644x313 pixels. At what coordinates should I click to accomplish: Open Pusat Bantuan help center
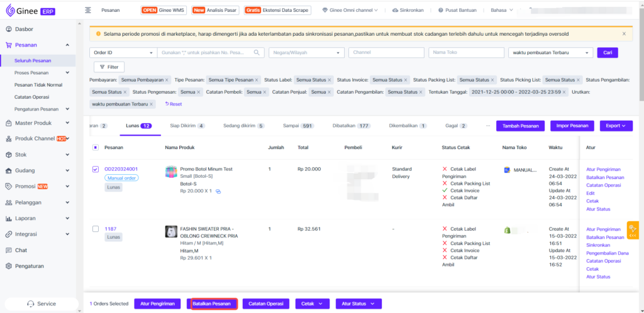coord(458,10)
